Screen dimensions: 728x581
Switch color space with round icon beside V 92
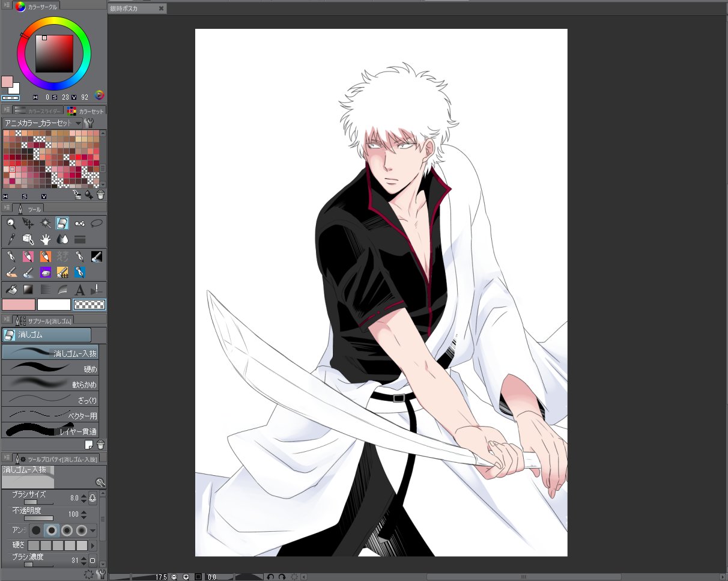[100, 95]
